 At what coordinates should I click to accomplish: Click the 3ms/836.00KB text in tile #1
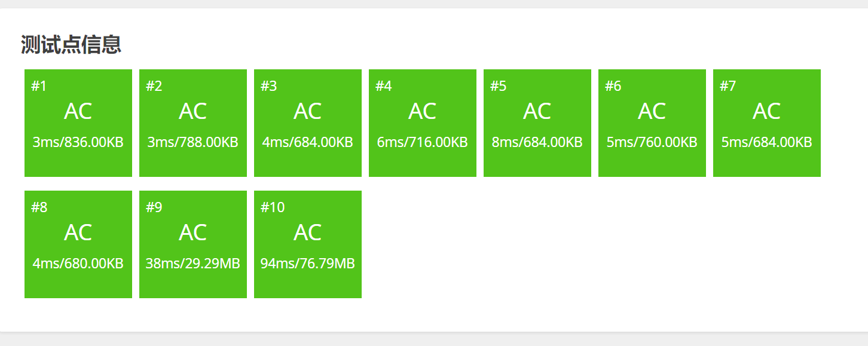pos(78,143)
